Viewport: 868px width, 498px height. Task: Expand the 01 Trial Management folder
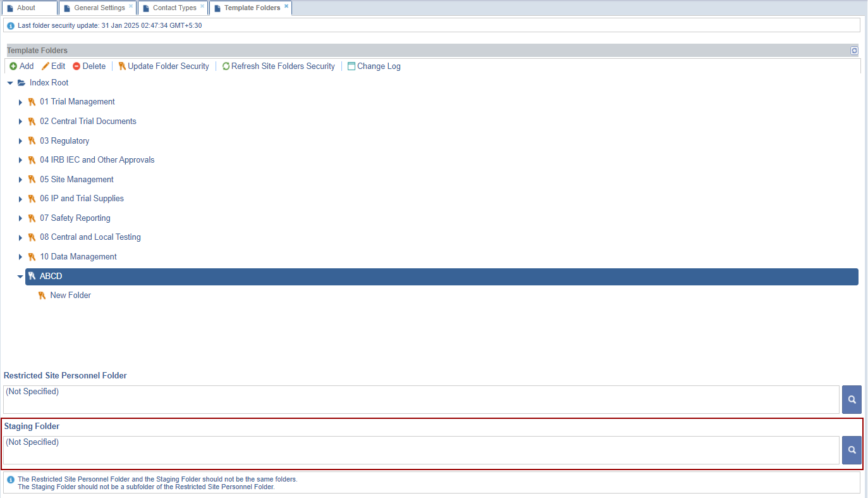click(x=20, y=103)
